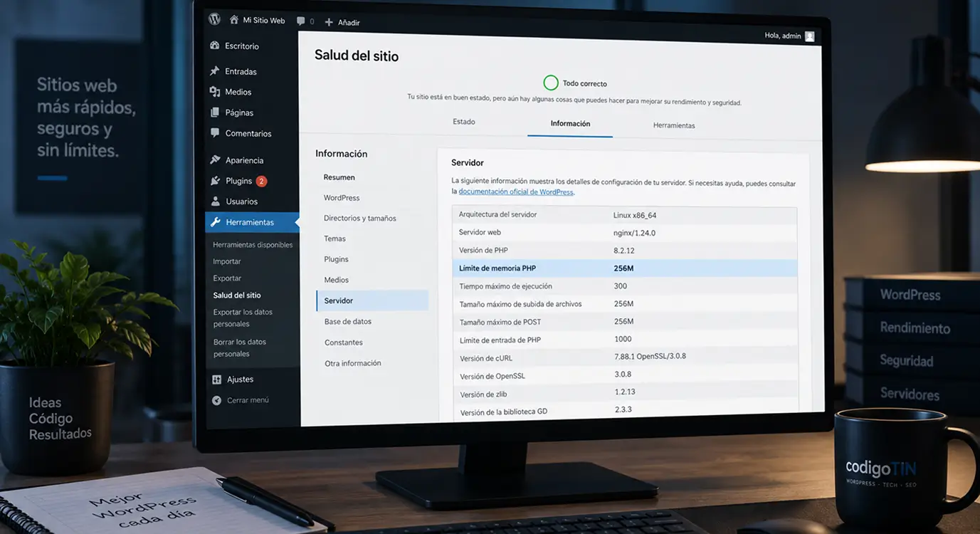Select the PHP version value 8.2.12
The width and height of the screenshot is (980, 534).
626,251
